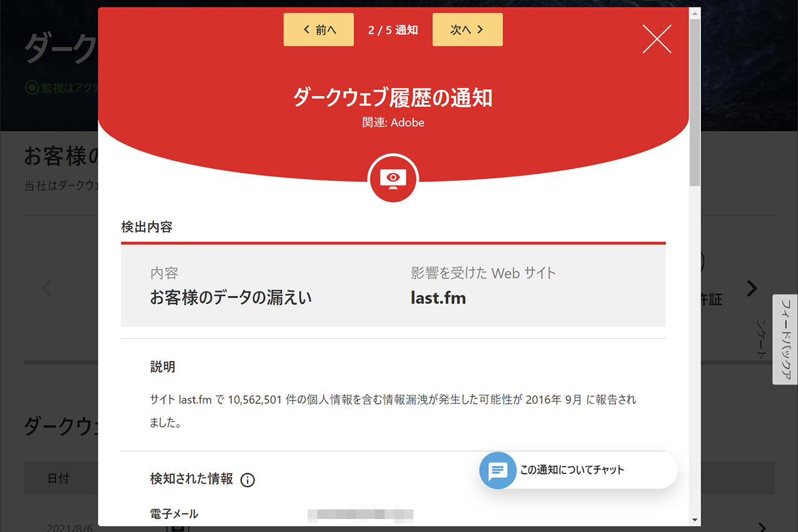The width and height of the screenshot is (798, 532).
Task: Click the 関連: Adobe subtitle
Action: click(393, 123)
